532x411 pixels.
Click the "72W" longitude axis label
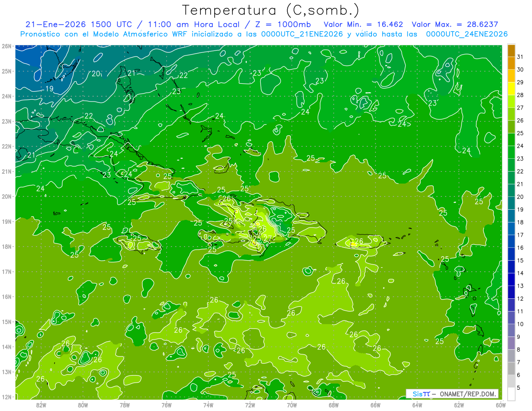[x=250, y=405]
